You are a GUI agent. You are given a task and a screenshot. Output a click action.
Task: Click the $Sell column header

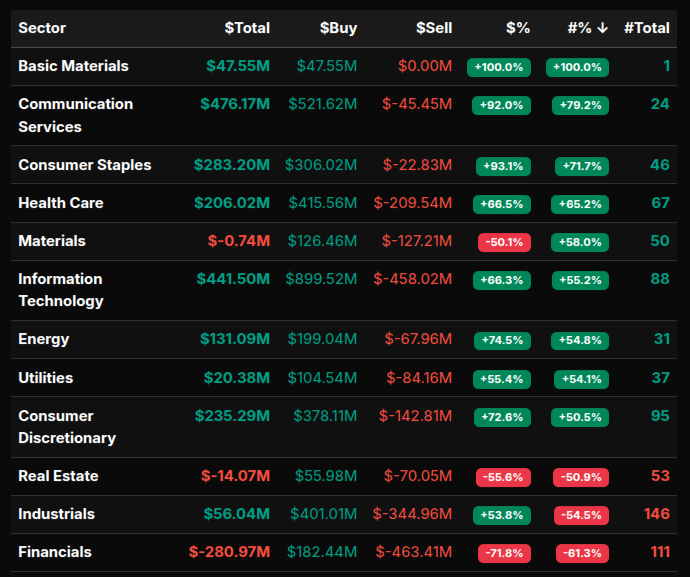pos(434,28)
